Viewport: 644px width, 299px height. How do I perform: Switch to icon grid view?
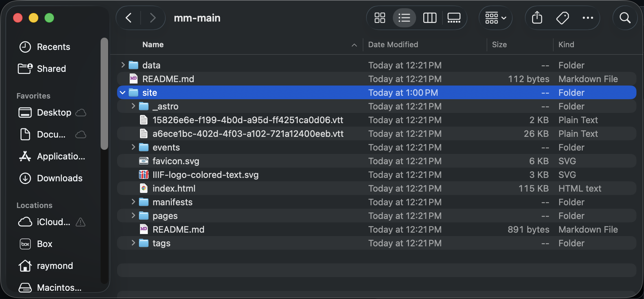tap(379, 18)
